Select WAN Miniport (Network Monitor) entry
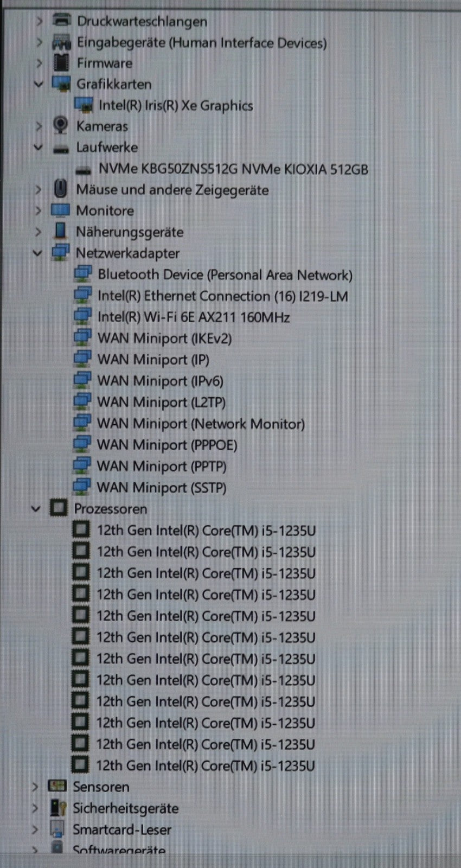461x868 pixels. (x=200, y=424)
